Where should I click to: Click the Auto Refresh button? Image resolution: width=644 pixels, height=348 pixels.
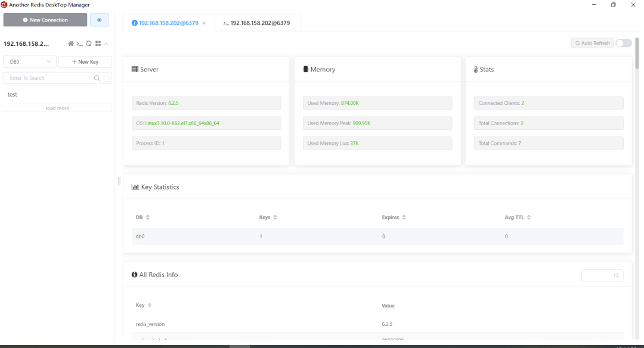pyautogui.click(x=592, y=43)
